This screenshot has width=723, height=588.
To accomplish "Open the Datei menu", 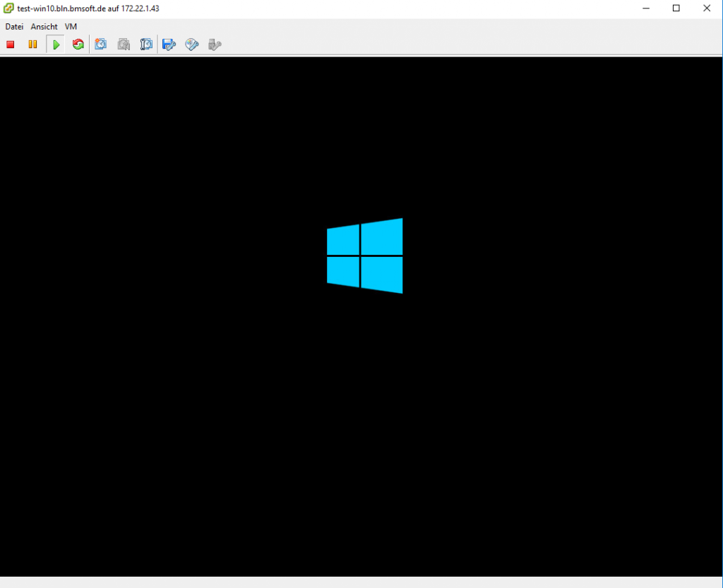I will coord(14,26).
